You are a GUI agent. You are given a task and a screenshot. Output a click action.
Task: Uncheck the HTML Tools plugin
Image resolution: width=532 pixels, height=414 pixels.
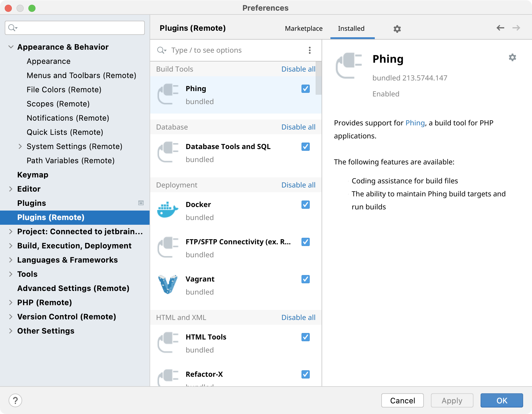click(305, 337)
